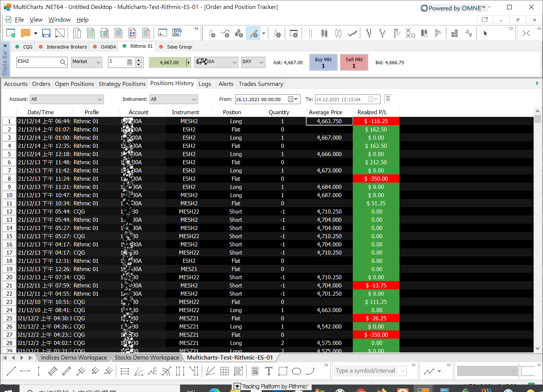Expand the Instrument filter dropdown
This screenshot has height=392, width=543.
point(194,99)
